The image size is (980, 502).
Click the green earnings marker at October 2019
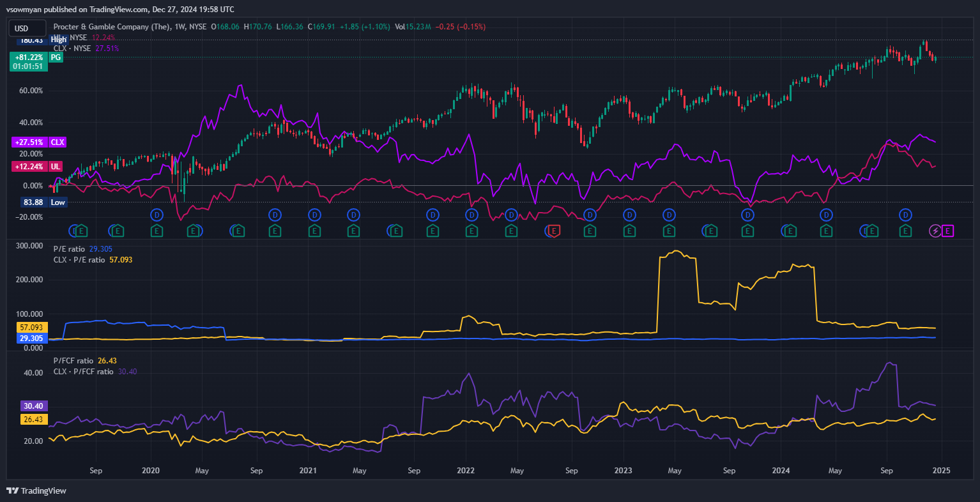118,231
